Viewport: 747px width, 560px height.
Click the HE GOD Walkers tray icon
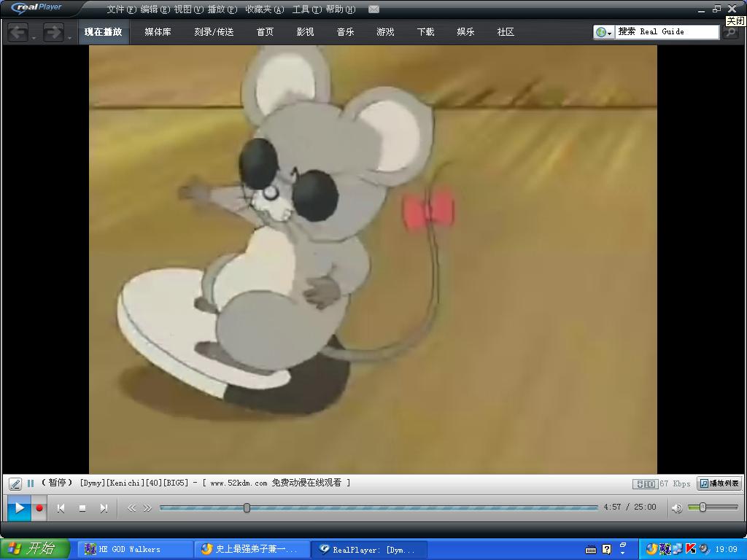pyautogui.click(x=665, y=549)
